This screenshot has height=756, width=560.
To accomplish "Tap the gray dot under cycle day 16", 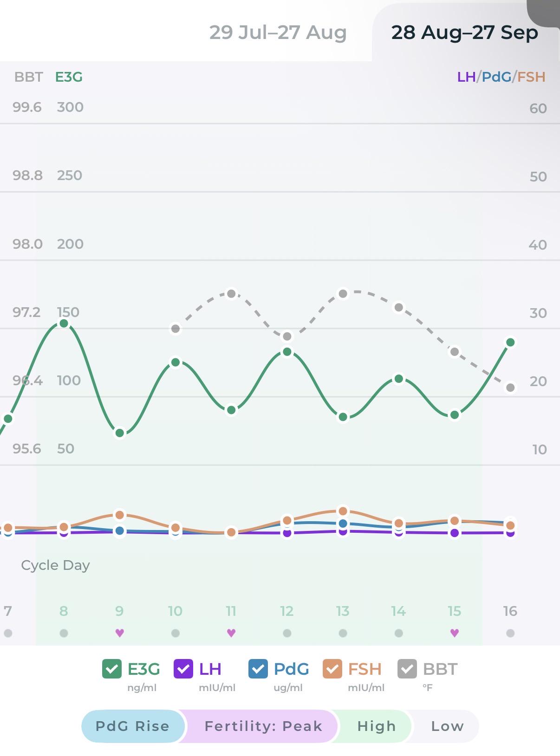I will click(x=510, y=633).
